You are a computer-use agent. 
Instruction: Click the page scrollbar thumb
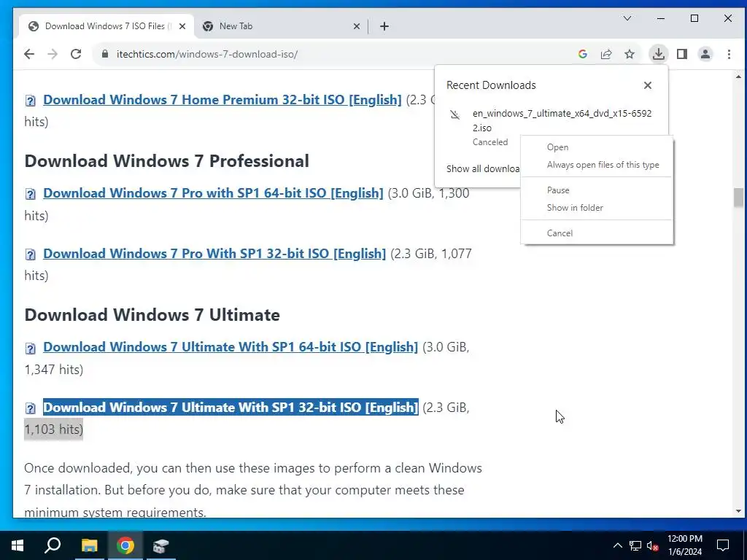(738, 198)
